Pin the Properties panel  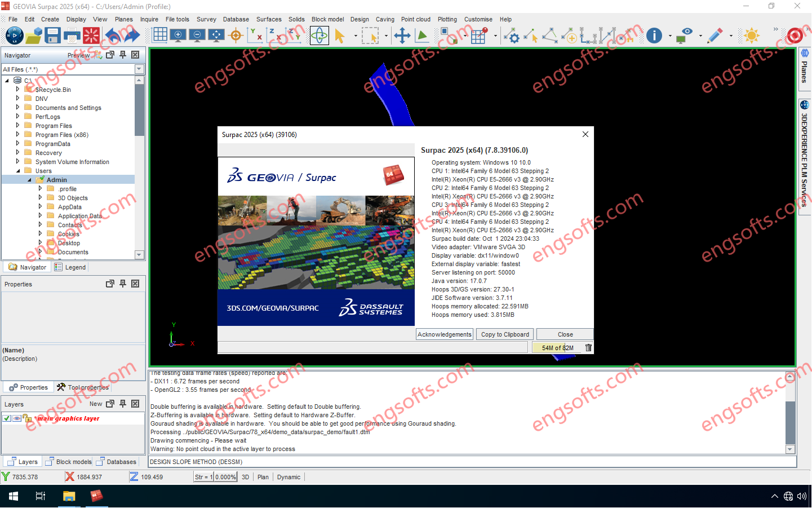pyautogui.click(x=123, y=284)
